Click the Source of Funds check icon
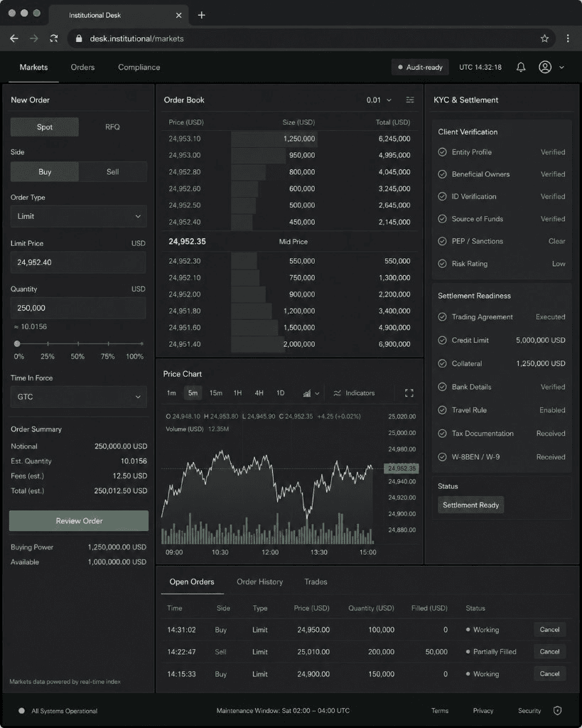 (x=442, y=219)
